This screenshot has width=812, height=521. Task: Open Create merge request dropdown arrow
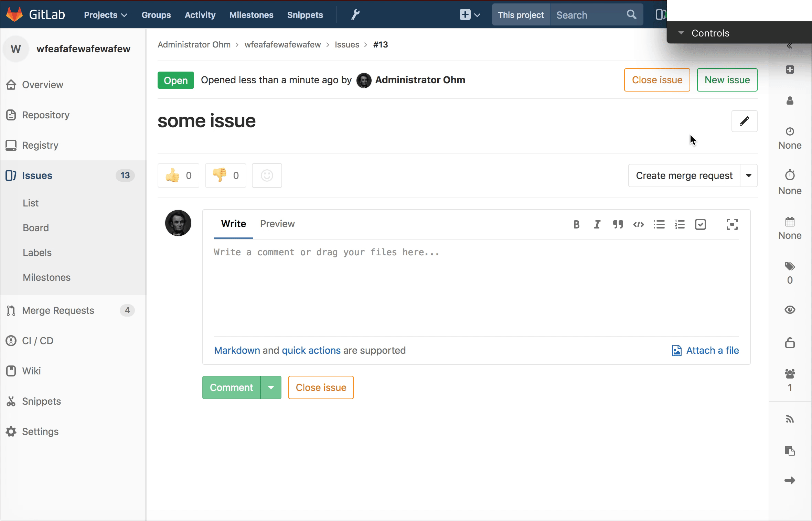(748, 176)
